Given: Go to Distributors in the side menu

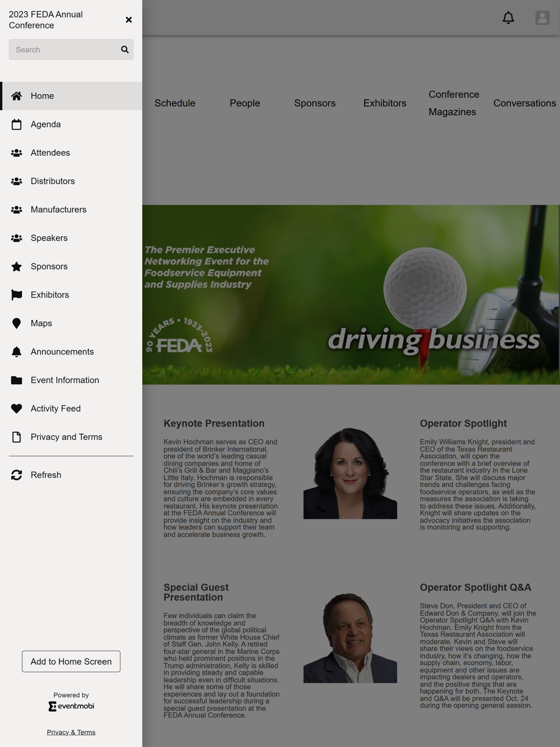Looking at the screenshot, I should click(71, 181).
